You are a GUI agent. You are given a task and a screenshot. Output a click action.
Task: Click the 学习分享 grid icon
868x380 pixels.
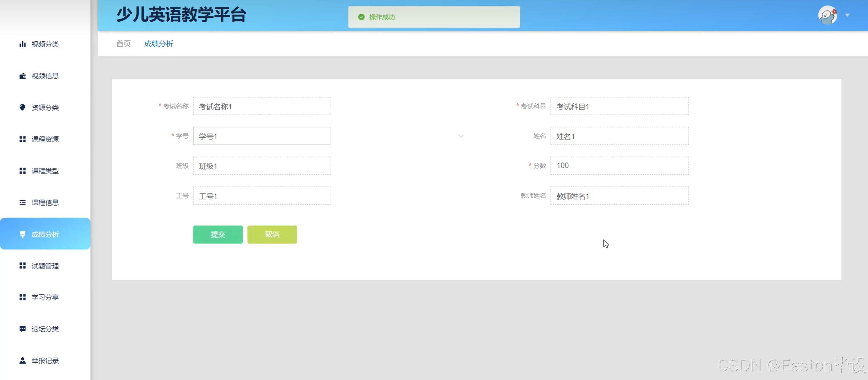[x=23, y=297]
